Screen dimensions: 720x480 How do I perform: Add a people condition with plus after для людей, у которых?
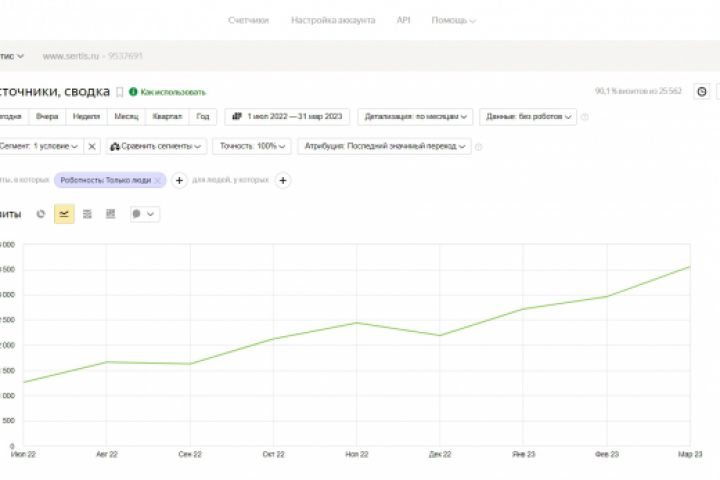coord(283,181)
